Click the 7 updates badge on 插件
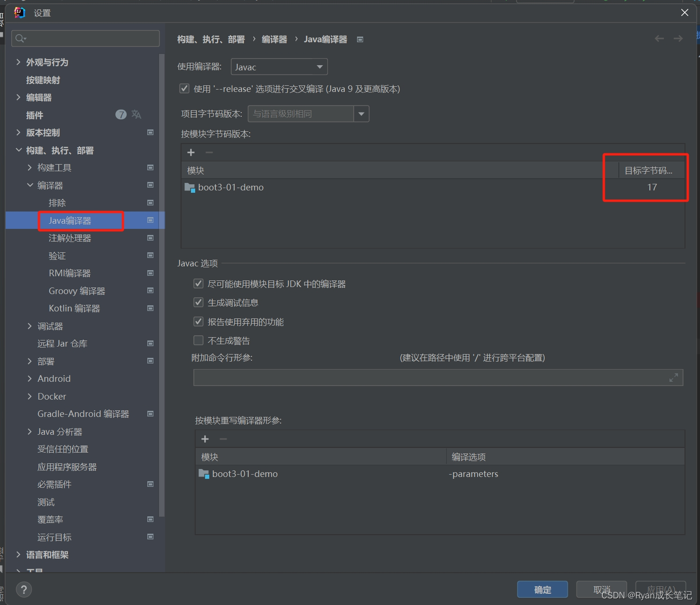 [x=121, y=114]
